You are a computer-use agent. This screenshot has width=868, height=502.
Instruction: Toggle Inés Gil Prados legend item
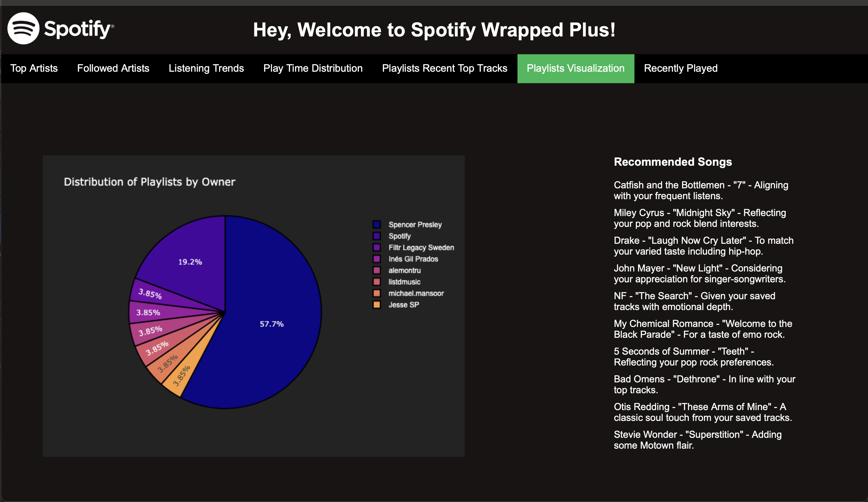[376, 259]
